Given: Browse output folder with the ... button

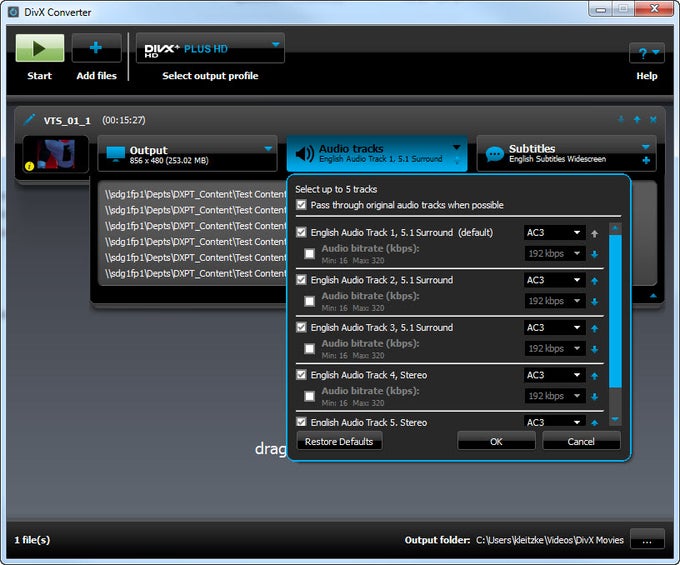Looking at the screenshot, I should [x=647, y=540].
